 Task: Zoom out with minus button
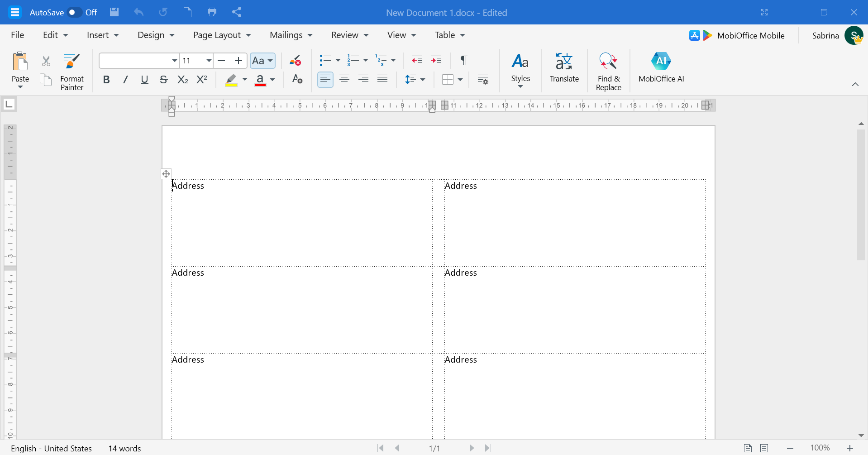[x=790, y=448]
